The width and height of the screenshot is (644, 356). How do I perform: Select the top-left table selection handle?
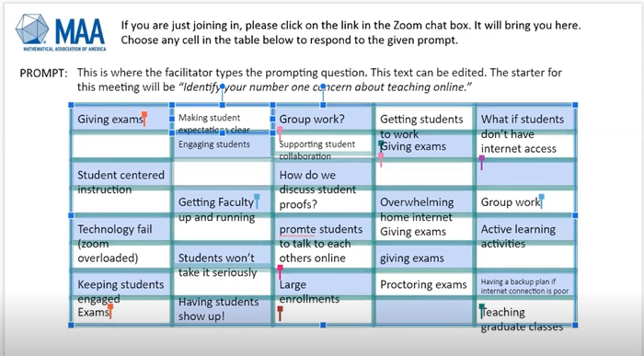[x=71, y=105]
